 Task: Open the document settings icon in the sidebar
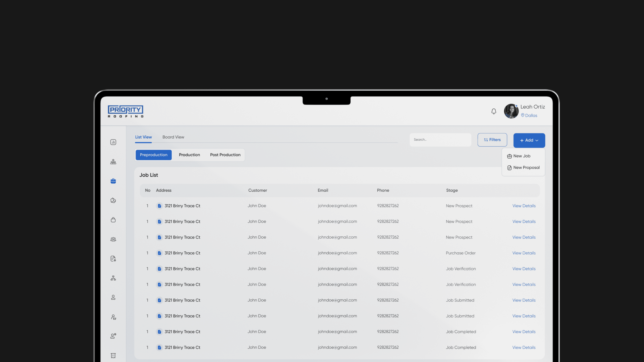pyautogui.click(x=113, y=259)
